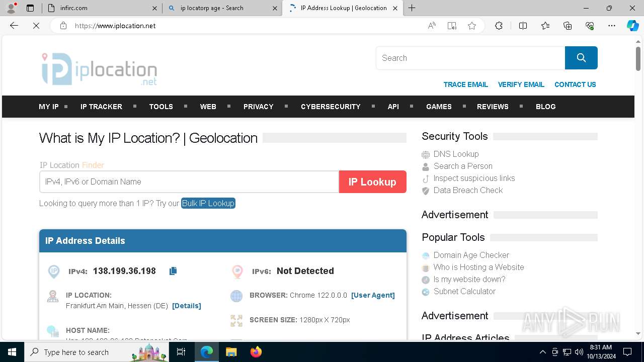Viewport: 644px width, 362px height.
Task: View site information lock icon
Action: click(63, 26)
